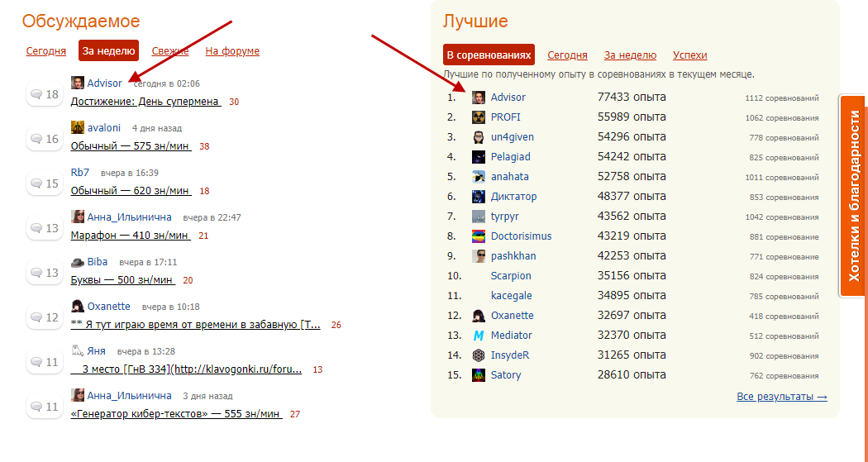The image size is (868, 462).
Task: Click Satory's avatar icon
Action: pos(479,375)
